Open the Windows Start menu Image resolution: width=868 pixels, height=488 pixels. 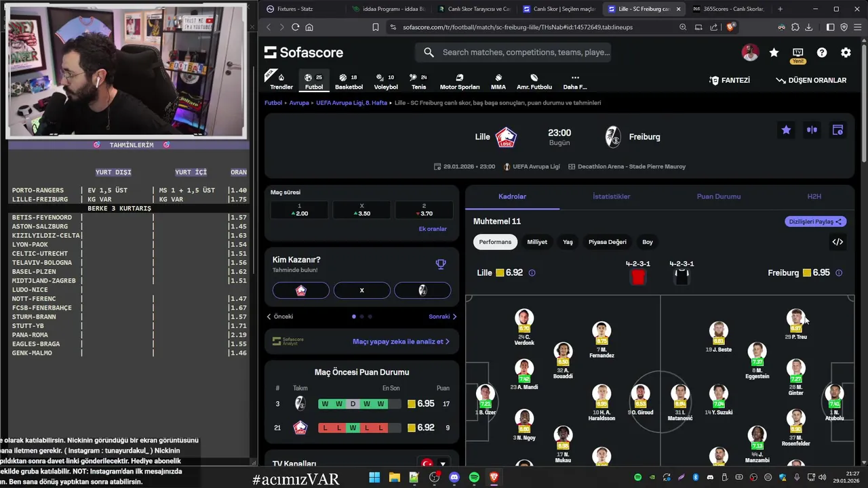(374, 477)
